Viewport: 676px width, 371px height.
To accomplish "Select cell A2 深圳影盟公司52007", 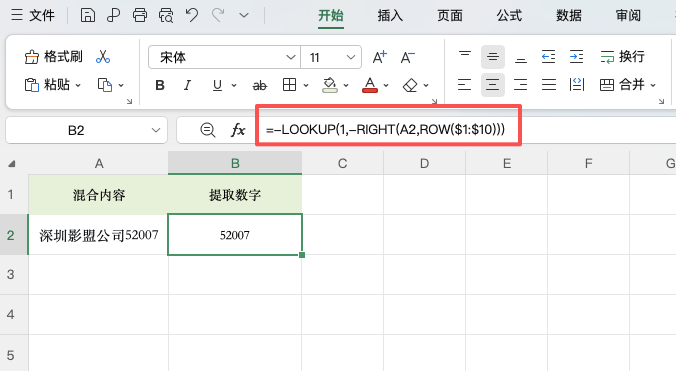I will click(x=99, y=235).
